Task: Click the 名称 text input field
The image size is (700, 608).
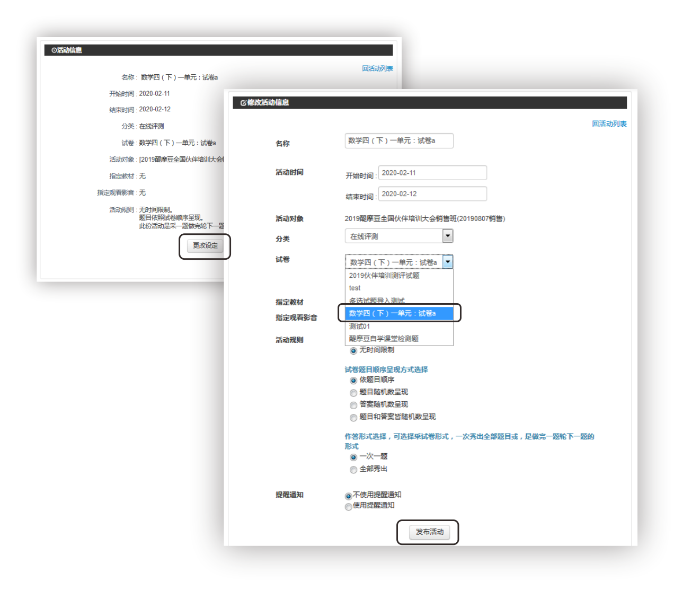Action: (x=398, y=141)
